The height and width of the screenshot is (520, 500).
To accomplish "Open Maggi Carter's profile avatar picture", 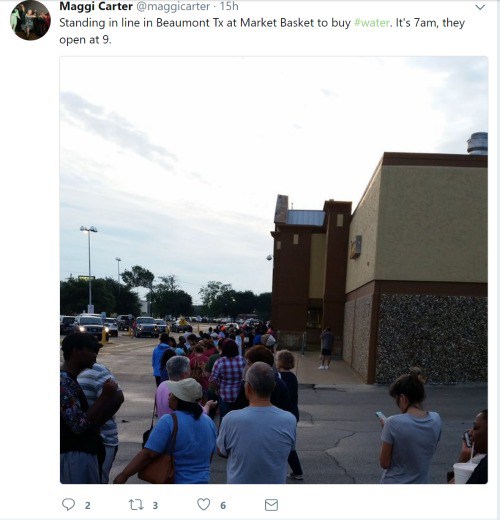I will 30,20.
